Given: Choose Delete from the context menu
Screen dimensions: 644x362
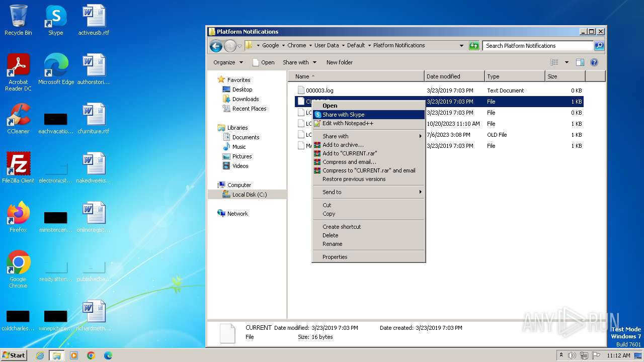Looking at the screenshot, I should (368, 235).
